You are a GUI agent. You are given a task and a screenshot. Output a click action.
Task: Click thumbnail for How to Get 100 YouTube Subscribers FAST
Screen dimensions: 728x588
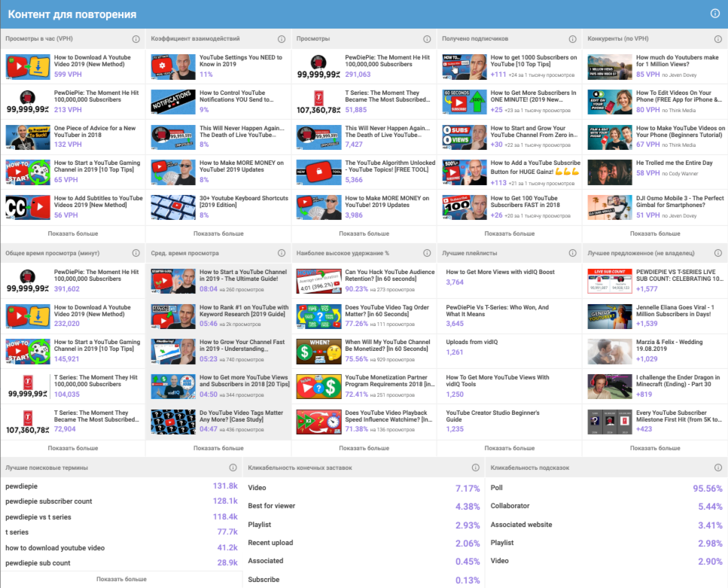point(465,207)
